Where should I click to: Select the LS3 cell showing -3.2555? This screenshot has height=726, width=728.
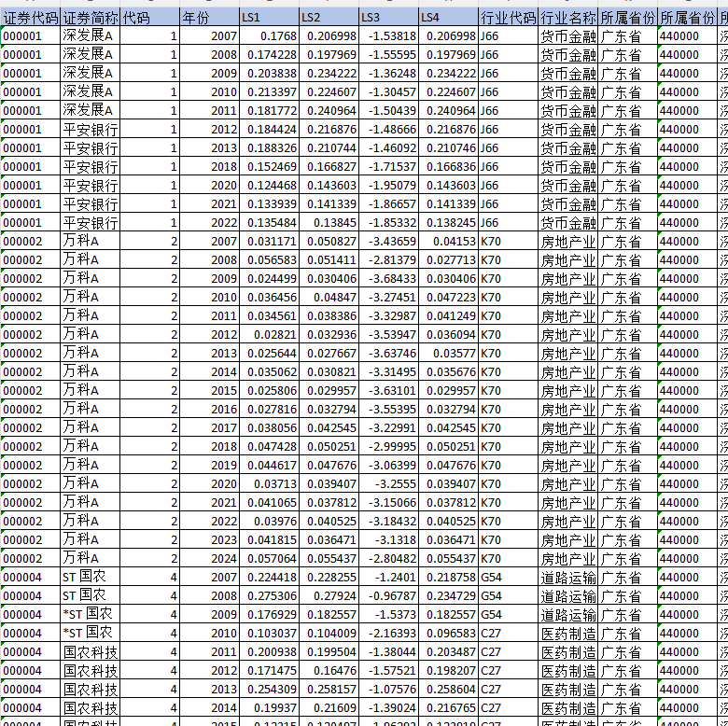[388, 484]
